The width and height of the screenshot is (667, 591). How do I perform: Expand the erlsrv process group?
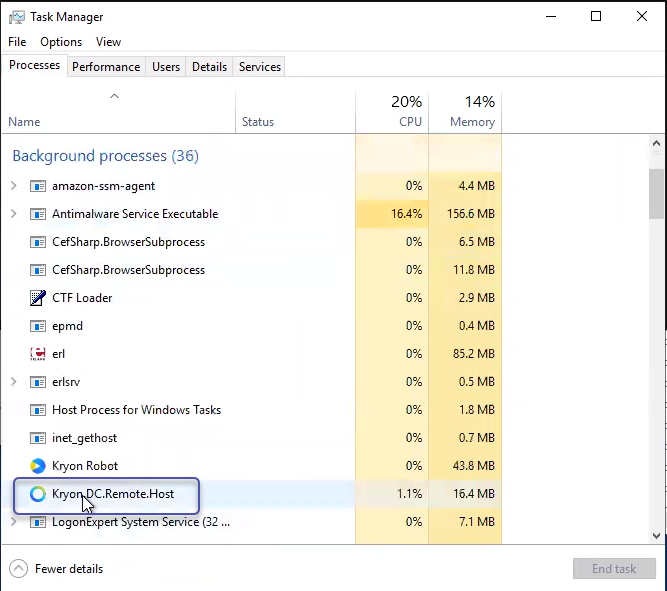[14, 382]
